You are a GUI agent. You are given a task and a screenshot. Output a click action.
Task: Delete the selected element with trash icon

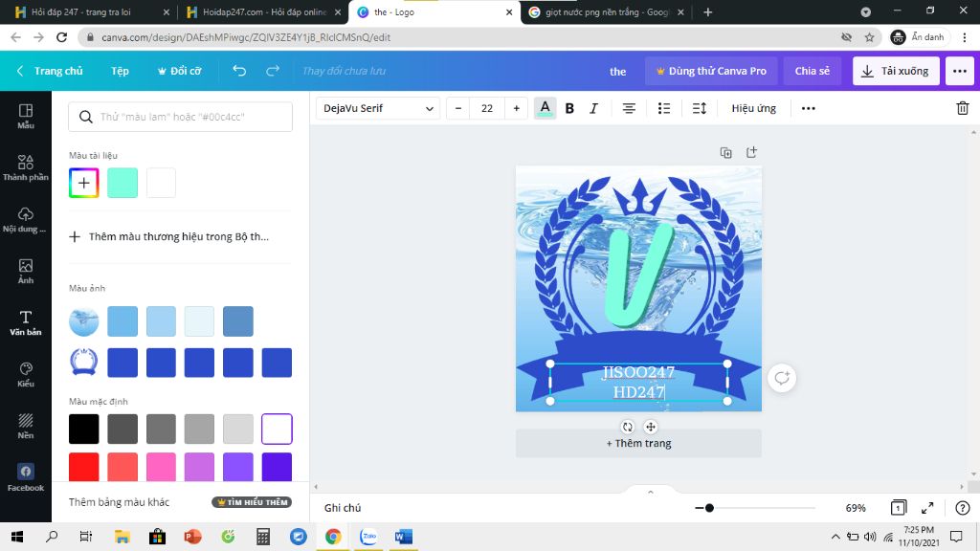click(x=963, y=108)
